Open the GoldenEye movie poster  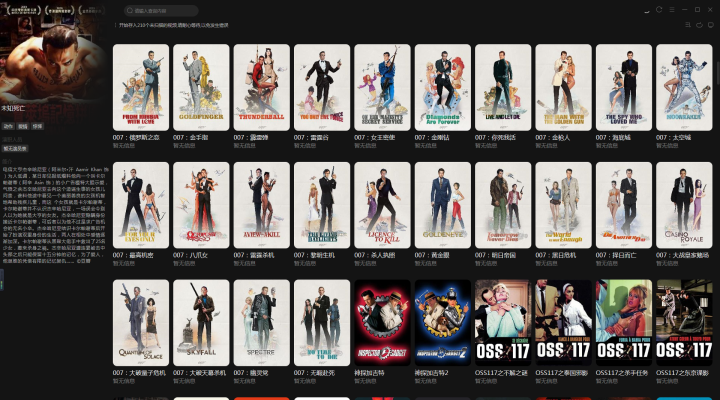point(443,205)
